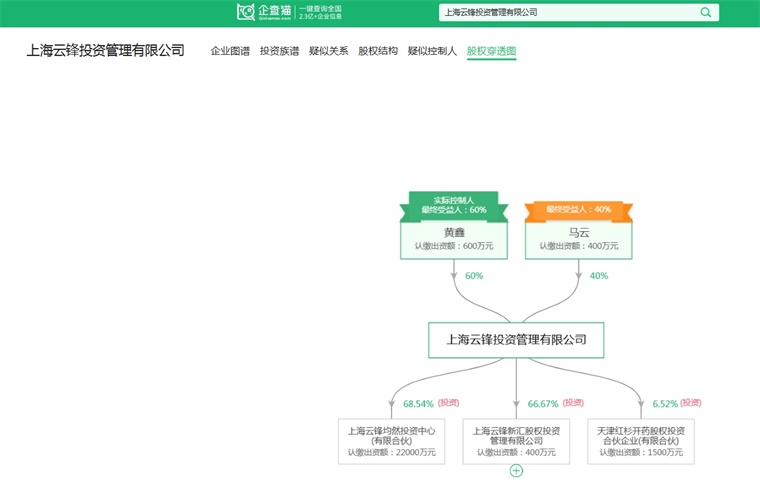Image resolution: width=760 pixels, height=493 pixels.
Task: Click the 马云 shareholder node
Action: tap(578, 239)
